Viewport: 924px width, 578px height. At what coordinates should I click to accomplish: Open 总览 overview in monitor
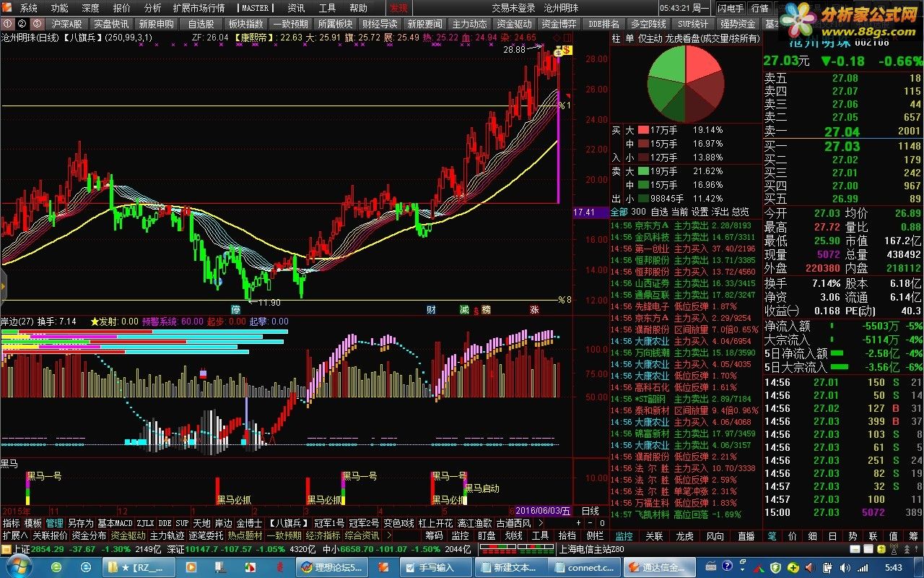[740, 212]
